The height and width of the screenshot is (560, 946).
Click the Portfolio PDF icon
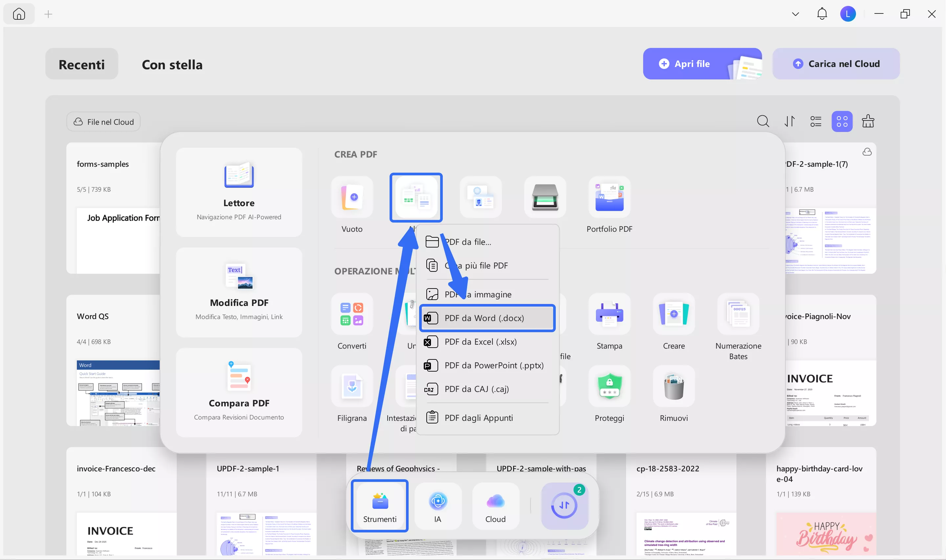coord(609,197)
